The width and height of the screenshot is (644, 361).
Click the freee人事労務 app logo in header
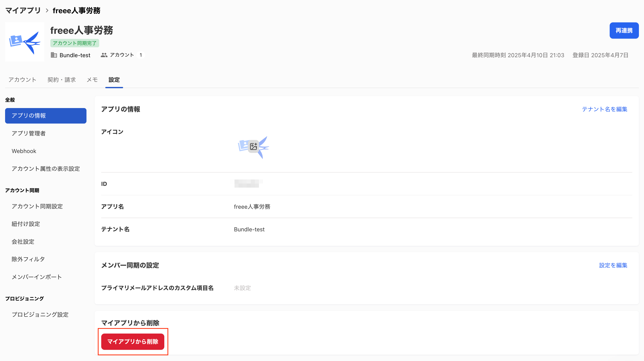pos(25,42)
